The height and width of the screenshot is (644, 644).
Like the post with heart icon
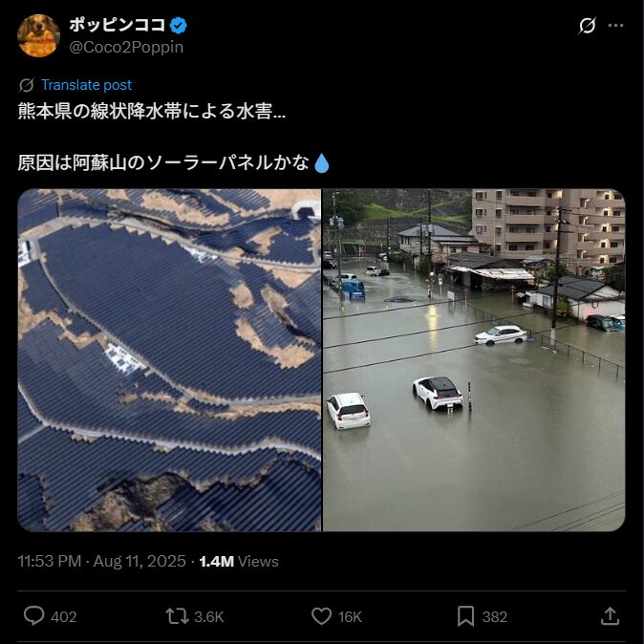321,616
